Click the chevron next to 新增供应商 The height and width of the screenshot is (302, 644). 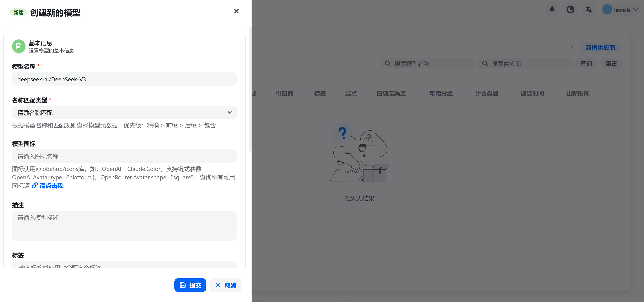click(572, 47)
